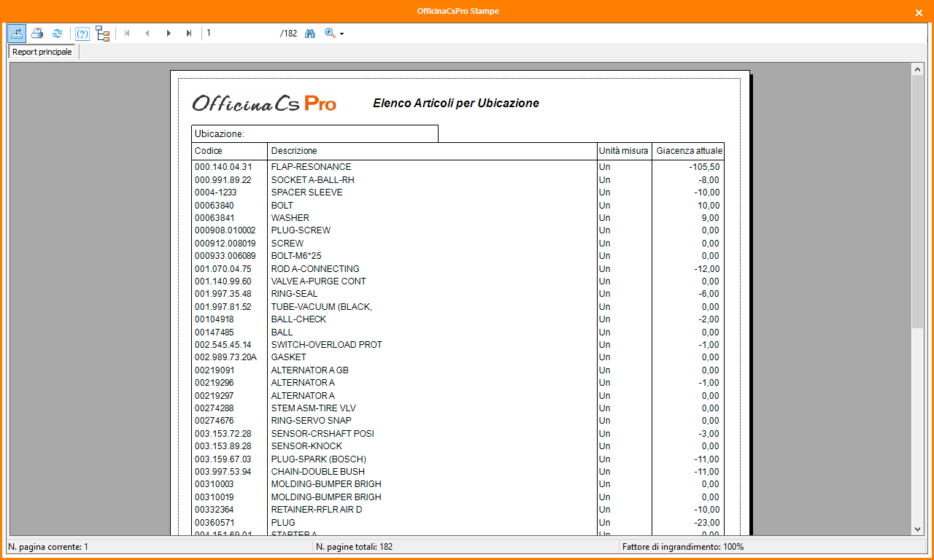Click the value -105,50
Image resolution: width=934 pixels, height=560 pixels.
(x=704, y=167)
